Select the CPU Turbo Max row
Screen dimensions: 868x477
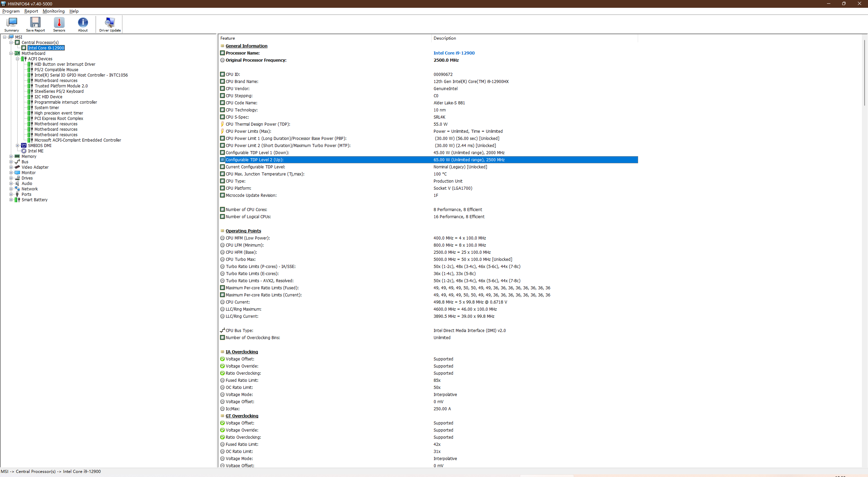241,260
